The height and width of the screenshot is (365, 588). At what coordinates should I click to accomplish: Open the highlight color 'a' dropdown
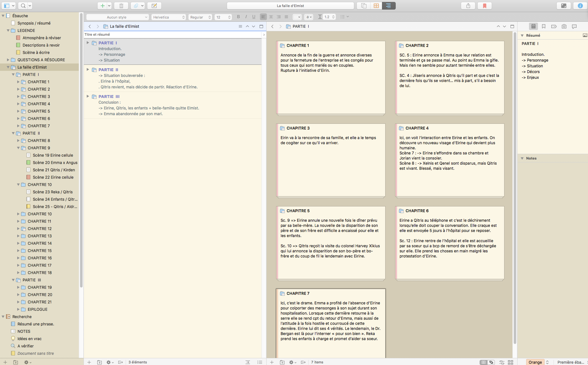[309, 17]
